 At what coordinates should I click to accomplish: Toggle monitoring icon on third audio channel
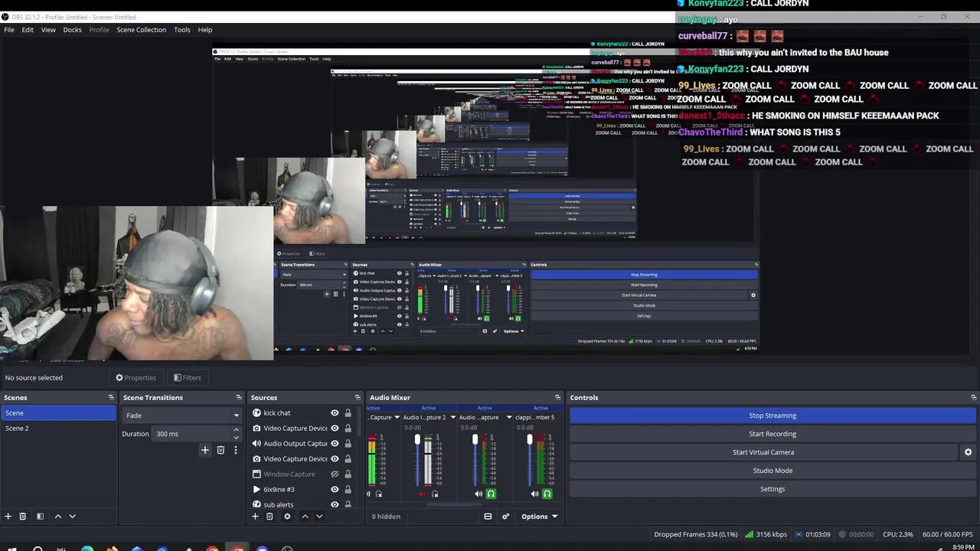[x=491, y=494]
